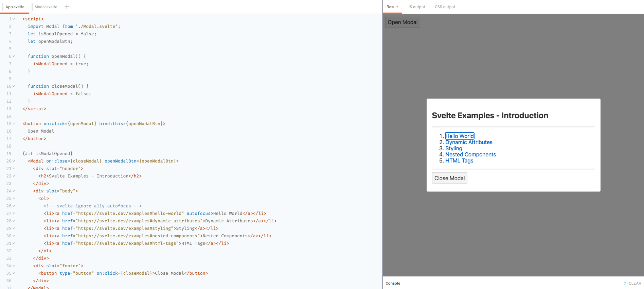Image resolution: width=644 pixels, height=289 pixels.
Task: Collapse the Modal element fold at line 20
Action: click(14, 161)
